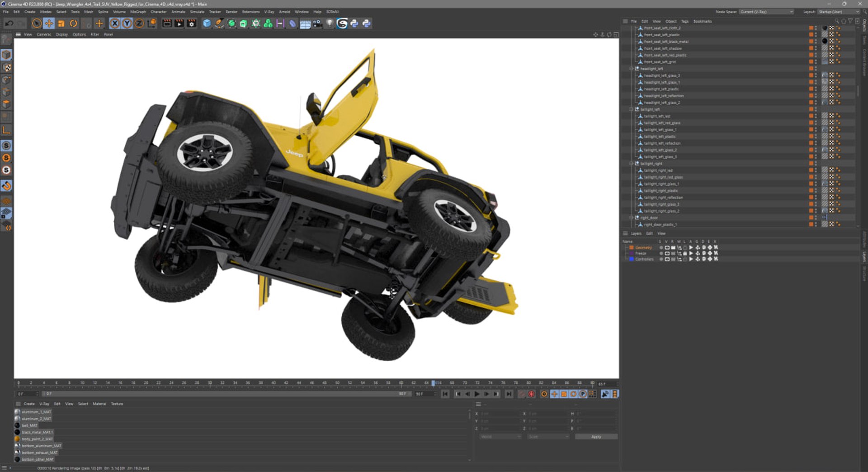Toggle Y axis lock
The height and width of the screenshot is (472, 868).
coord(127,24)
